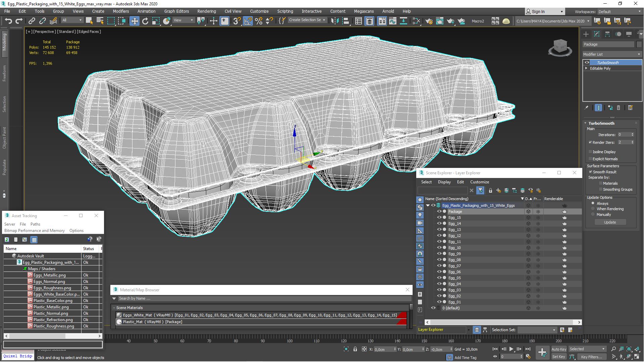This screenshot has width=644, height=362.
Task: Click the Mirror tool icon
Action: click(x=335, y=21)
